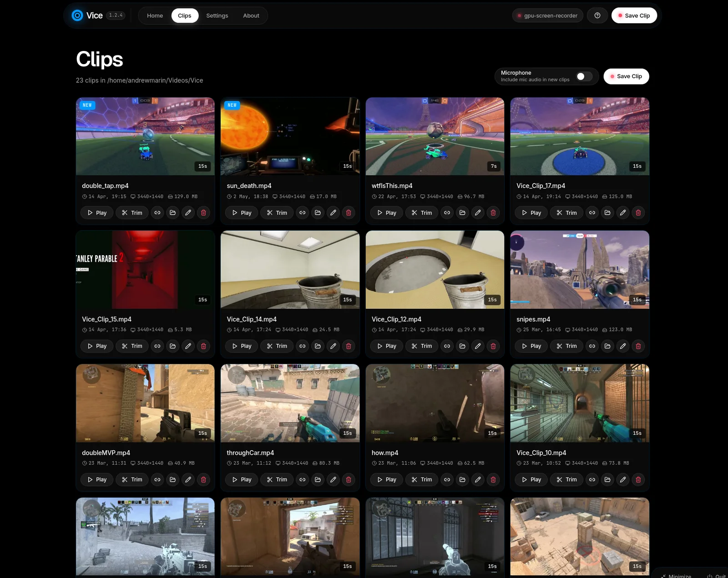Copy link icon for double_tap.mp4
728x578 pixels.
tap(157, 212)
